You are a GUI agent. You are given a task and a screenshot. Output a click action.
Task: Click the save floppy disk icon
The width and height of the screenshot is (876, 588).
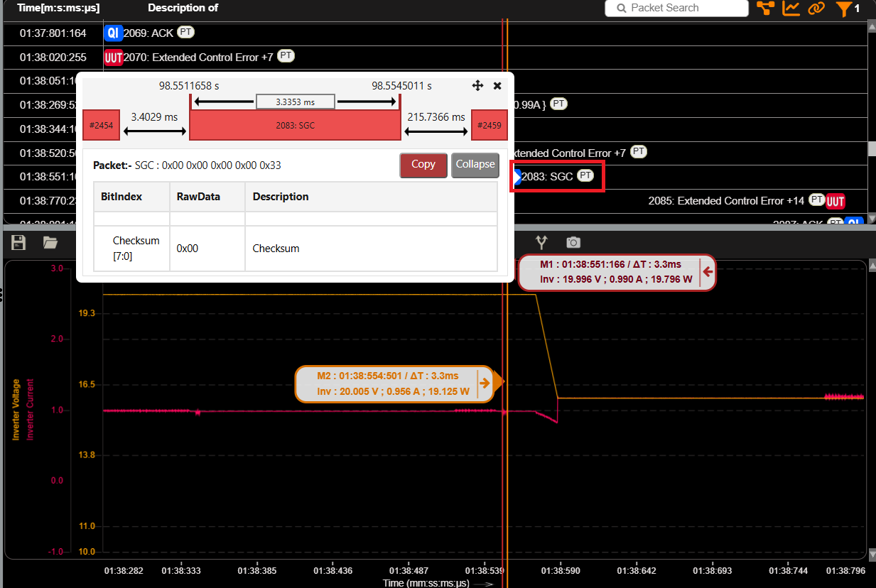pos(18,243)
